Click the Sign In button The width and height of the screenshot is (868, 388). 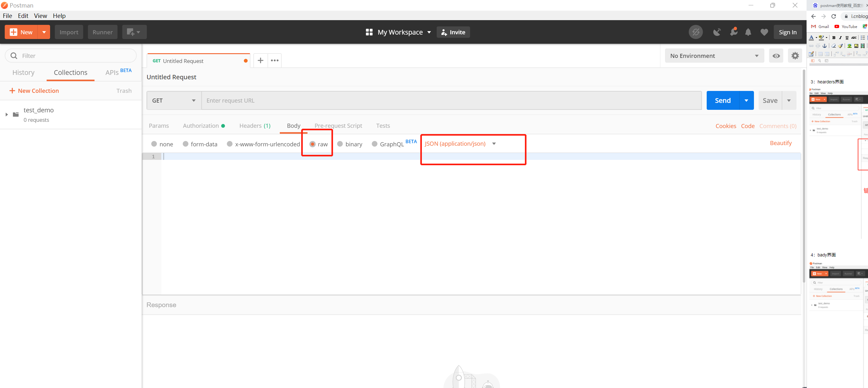coord(787,32)
